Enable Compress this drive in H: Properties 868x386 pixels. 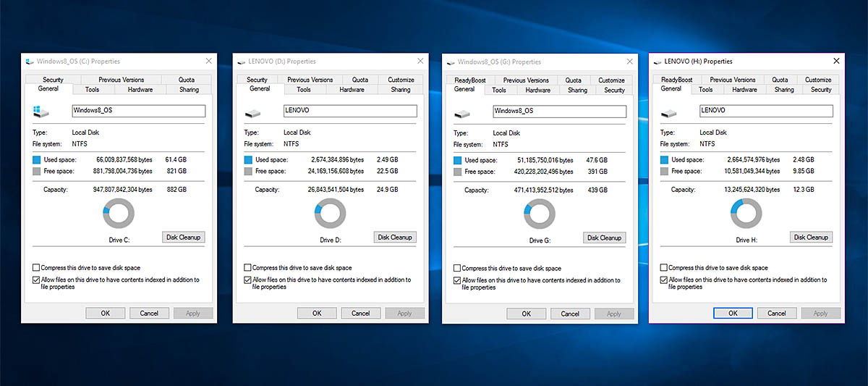point(664,268)
